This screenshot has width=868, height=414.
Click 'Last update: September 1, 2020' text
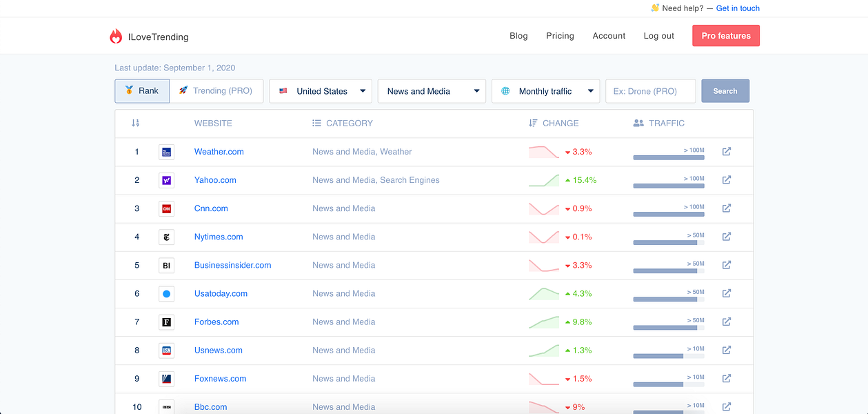point(175,68)
